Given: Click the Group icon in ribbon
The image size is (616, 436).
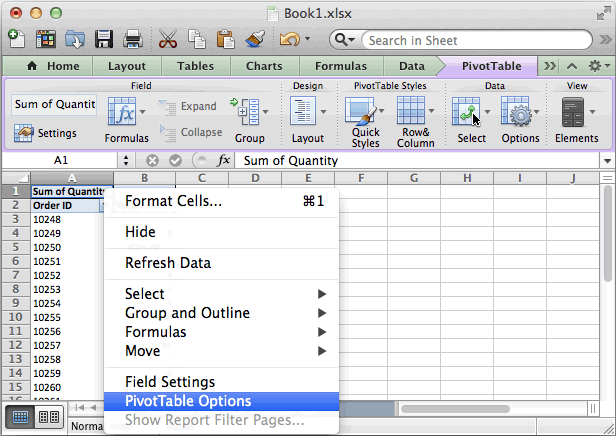Looking at the screenshot, I should click(x=246, y=112).
